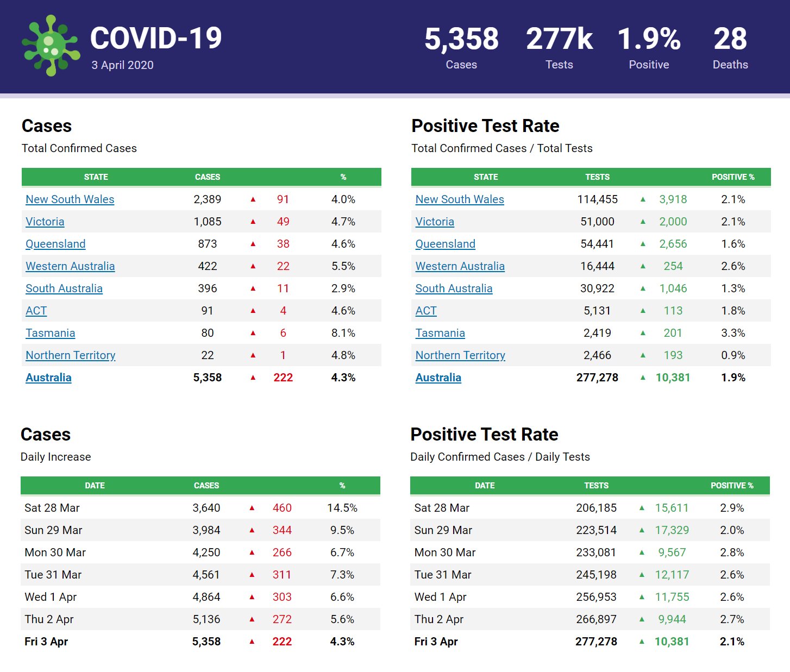
Task: Open Queensland link in Positive Test Rate table
Action: pos(446,244)
